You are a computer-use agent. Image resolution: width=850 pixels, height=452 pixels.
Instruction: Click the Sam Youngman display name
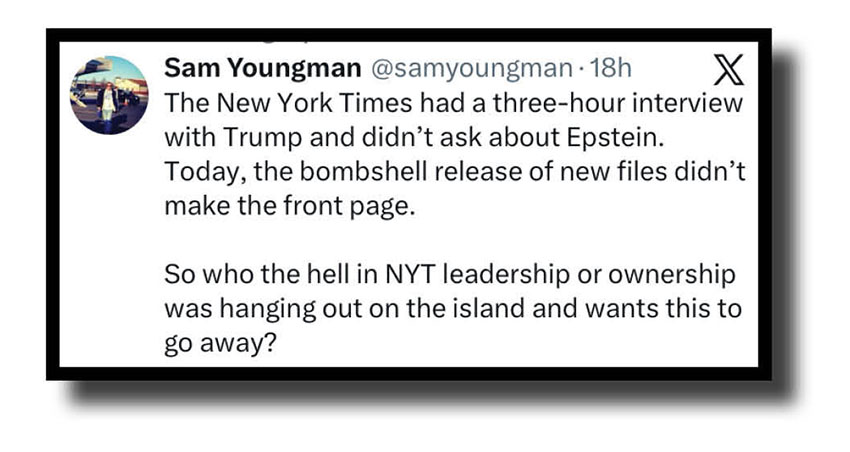click(263, 68)
